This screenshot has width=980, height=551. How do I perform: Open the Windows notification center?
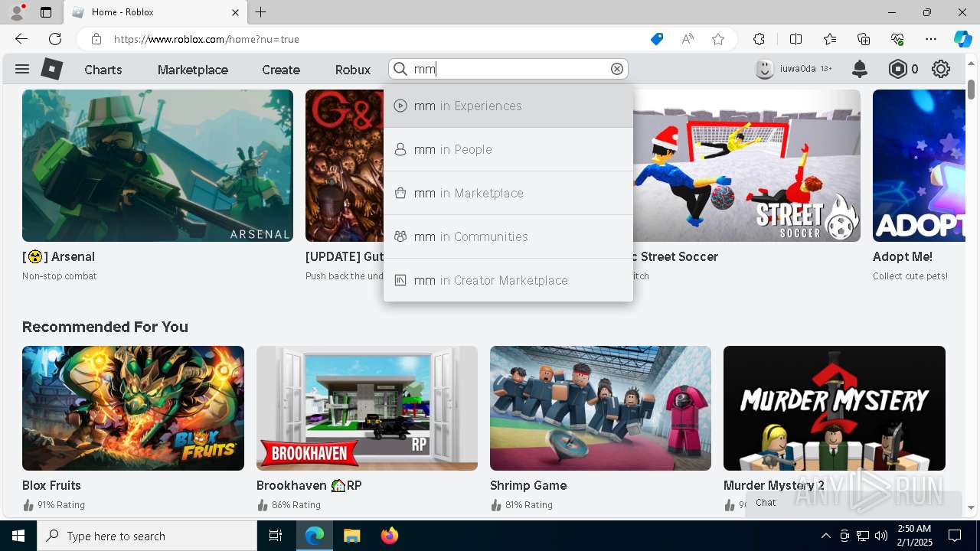coord(955,536)
